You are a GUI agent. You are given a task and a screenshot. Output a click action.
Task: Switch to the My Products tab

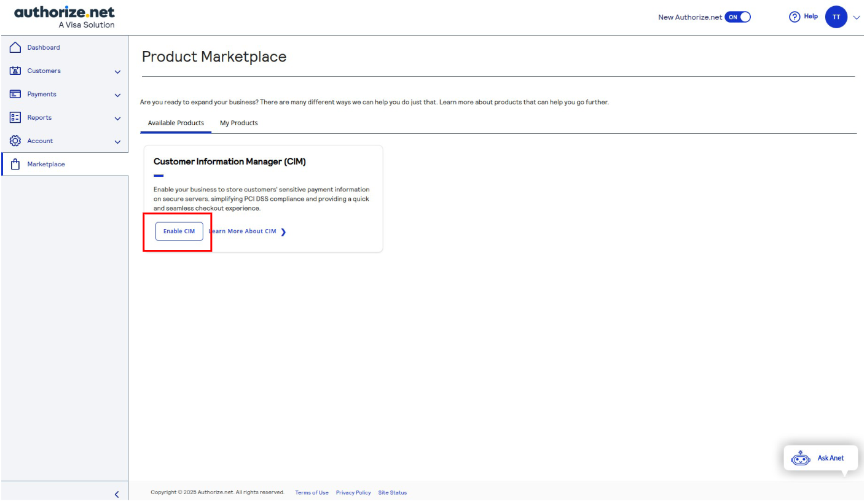click(x=239, y=123)
